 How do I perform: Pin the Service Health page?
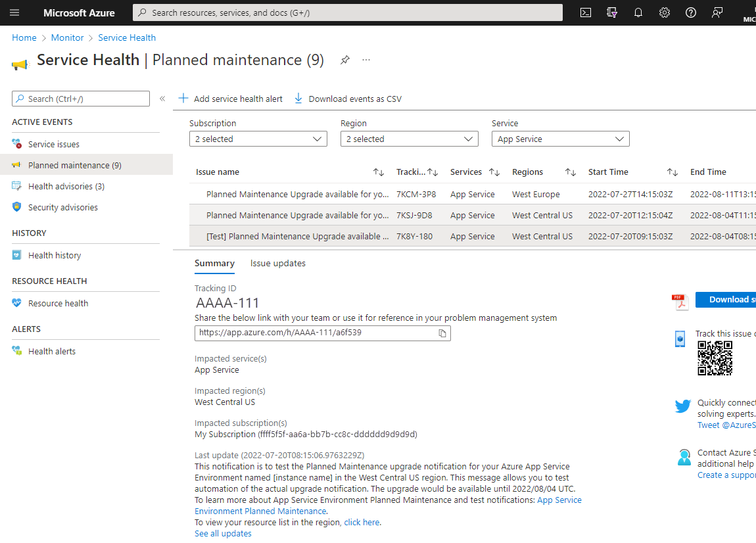click(x=344, y=59)
